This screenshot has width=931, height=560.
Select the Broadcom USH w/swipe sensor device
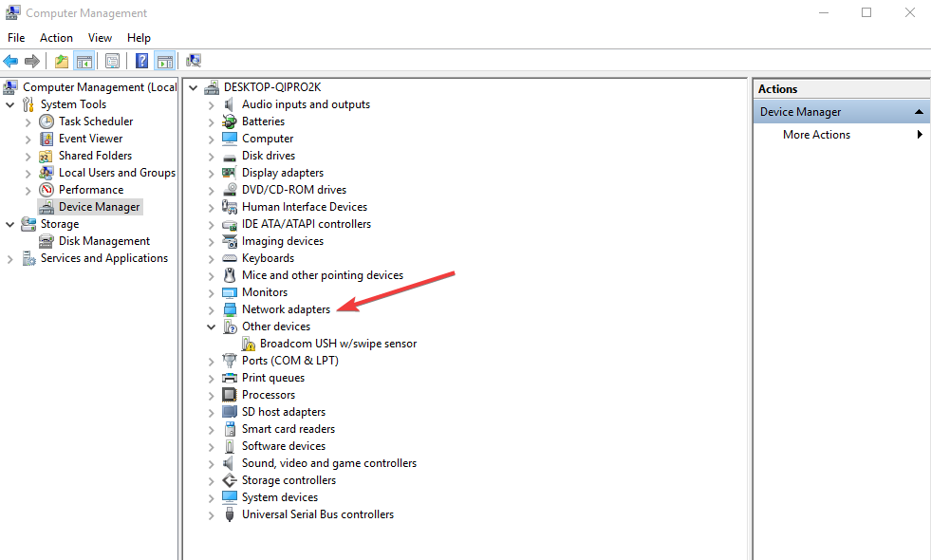pos(338,344)
